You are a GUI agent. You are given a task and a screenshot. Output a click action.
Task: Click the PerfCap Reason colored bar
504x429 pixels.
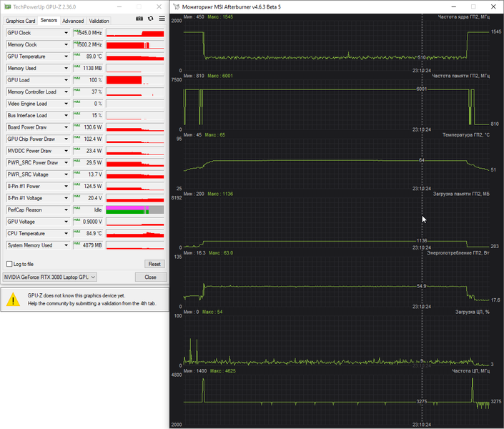pyautogui.click(x=135, y=210)
